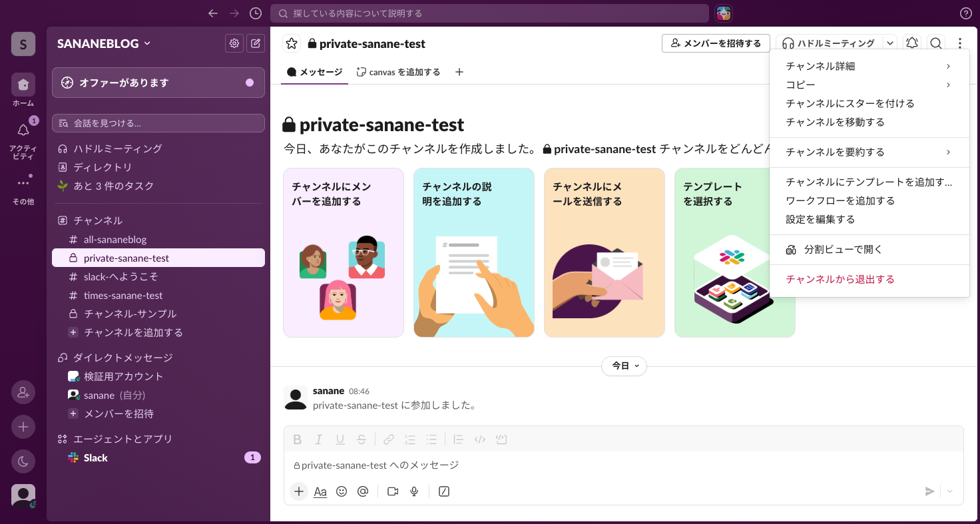The width and height of the screenshot is (980, 524).
Task: Open the 今日 date dropdown
Action: (x=624, y=366)
